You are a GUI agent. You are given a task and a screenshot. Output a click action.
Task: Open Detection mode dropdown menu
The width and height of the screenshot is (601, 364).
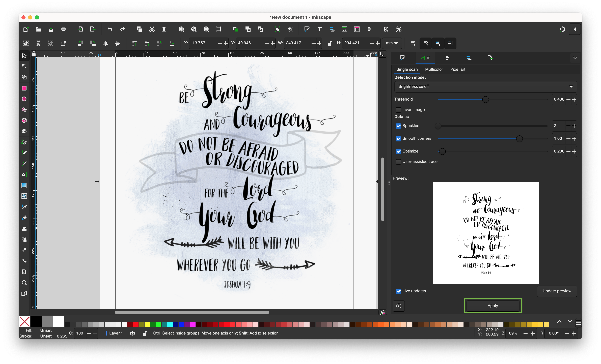click(x=484, y=87)
